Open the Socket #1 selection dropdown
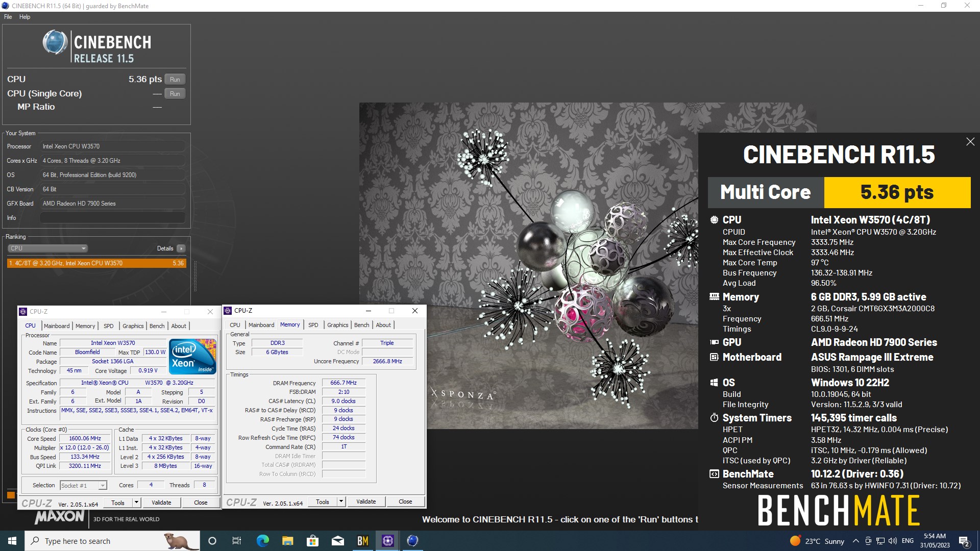Image resolution: width=980 pixels, height=551 pixels. (x=83, y=486)
